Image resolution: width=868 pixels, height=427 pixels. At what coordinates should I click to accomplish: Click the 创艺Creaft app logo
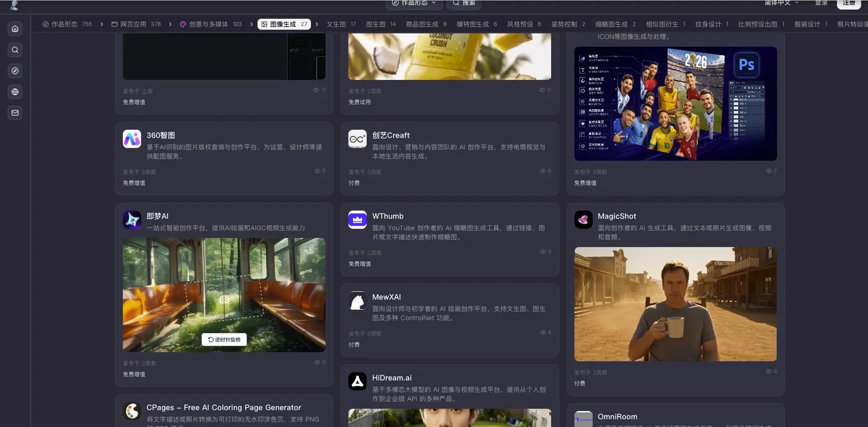(x=358, y=139)
